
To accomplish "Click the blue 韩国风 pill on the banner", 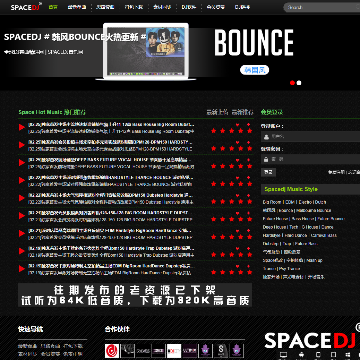I will point(254,70).
